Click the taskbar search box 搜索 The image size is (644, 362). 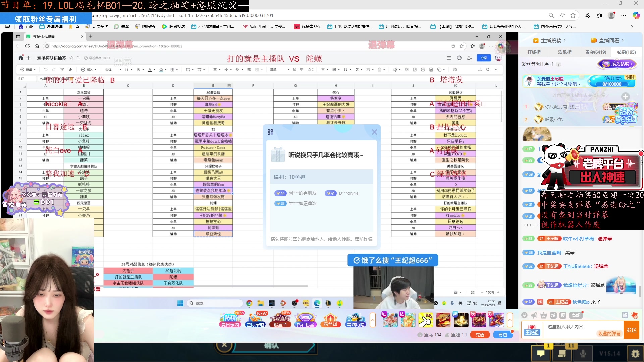tap(215, 303)
